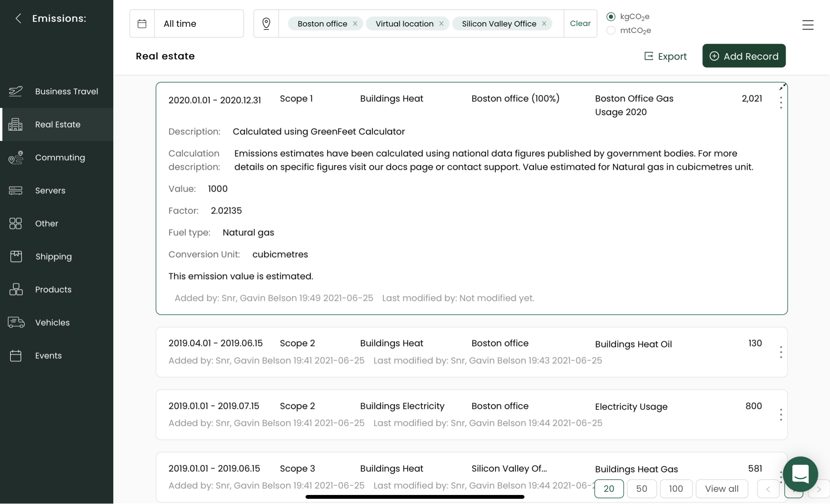830x504 pixels.
Task: Open the chat support bubble
Action: 800,474
